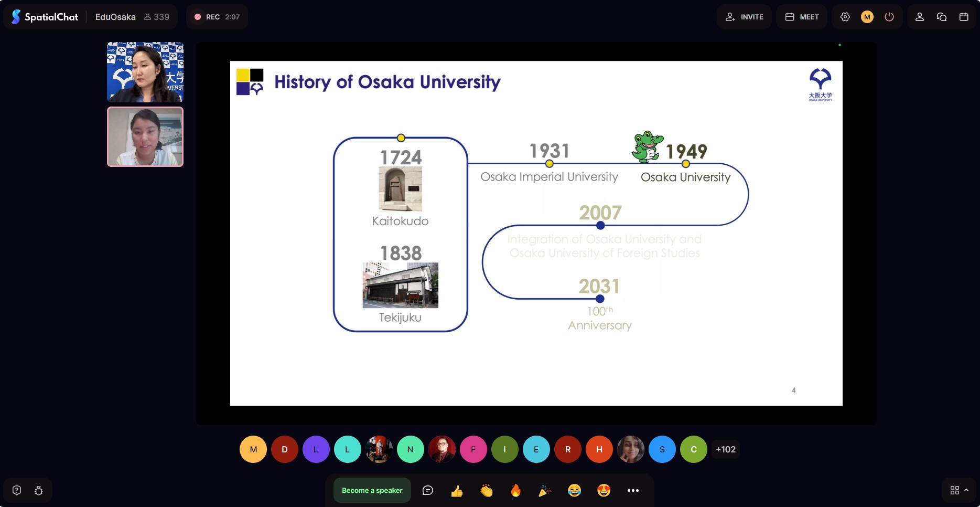Send the fire emoji reaction
980x507 pixels.
point(516,490)
